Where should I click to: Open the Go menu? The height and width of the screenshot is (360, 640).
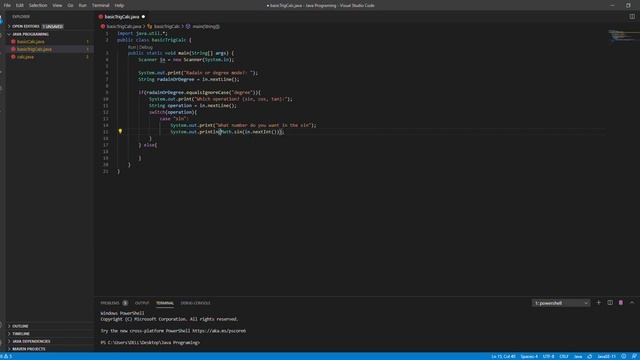coord(70,6)
